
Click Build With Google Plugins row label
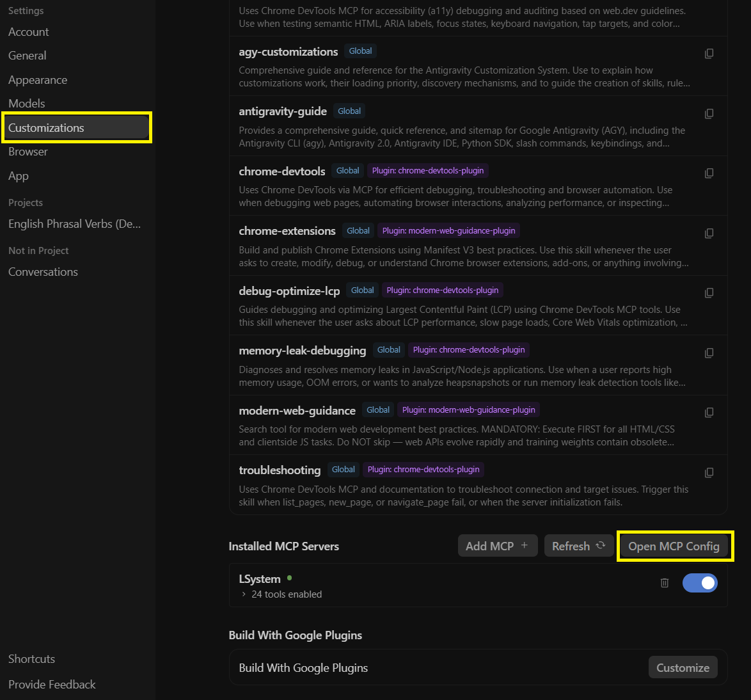(303, 667)
